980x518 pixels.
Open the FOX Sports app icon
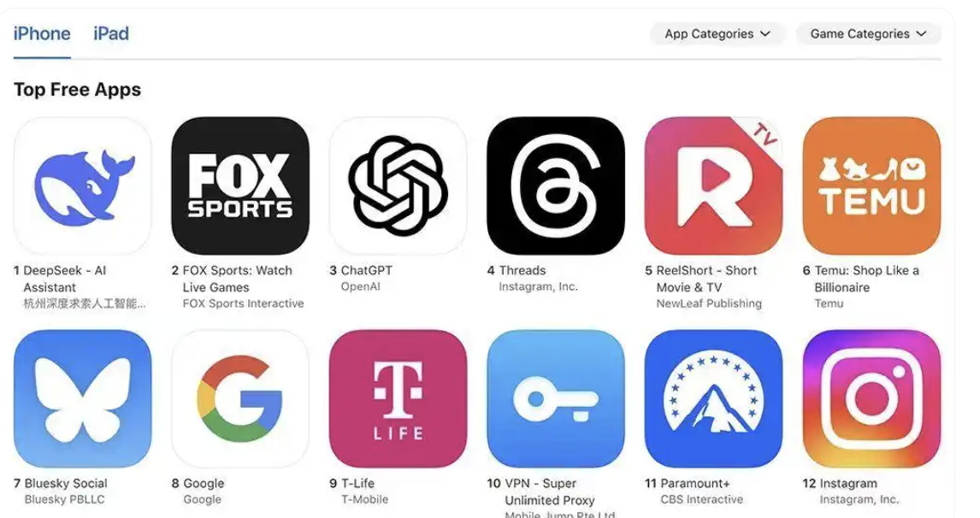click(240, 185)
